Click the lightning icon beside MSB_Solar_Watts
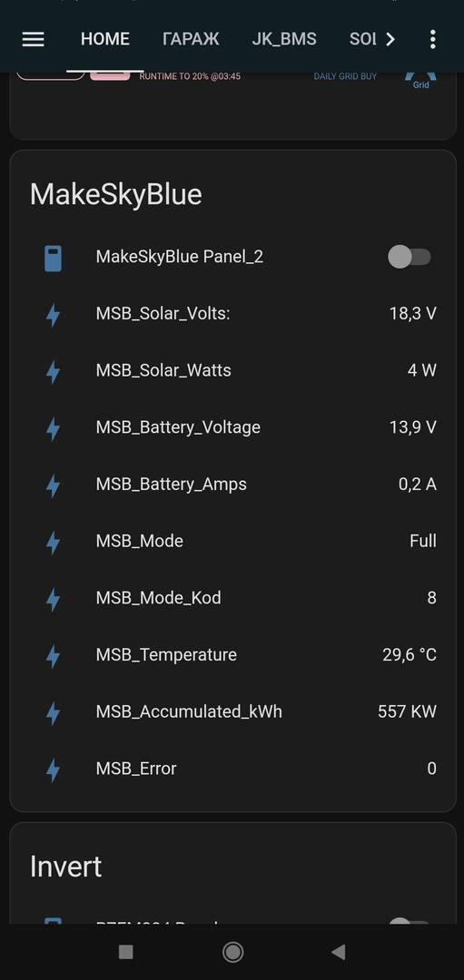This screenshot has height=980, width=464. [x=54, y=373]
